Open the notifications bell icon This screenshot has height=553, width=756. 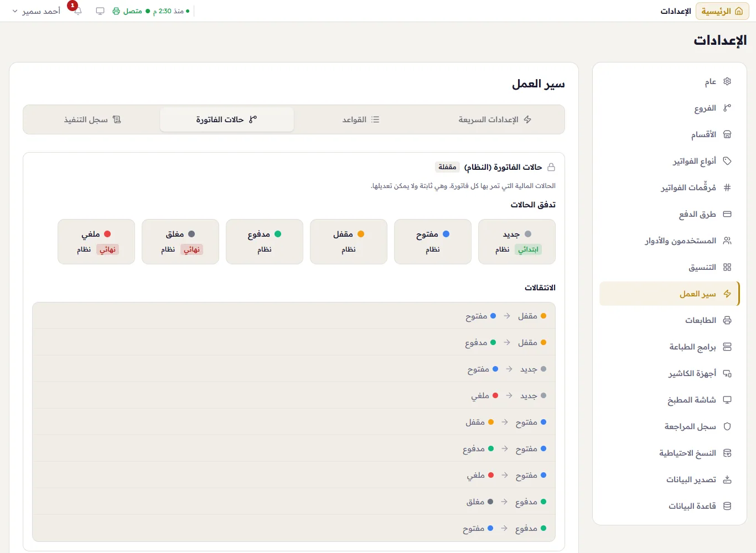(x=77, y=11)
